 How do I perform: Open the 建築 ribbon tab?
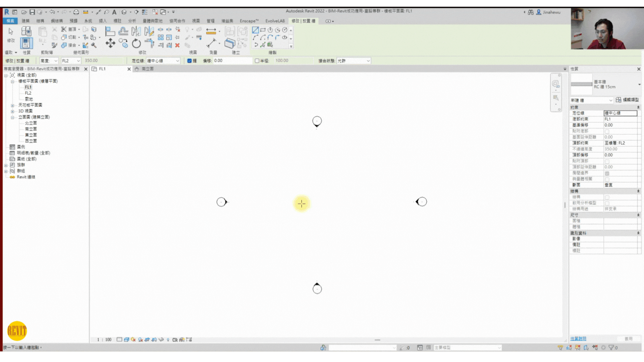click(x=26, y=21)
